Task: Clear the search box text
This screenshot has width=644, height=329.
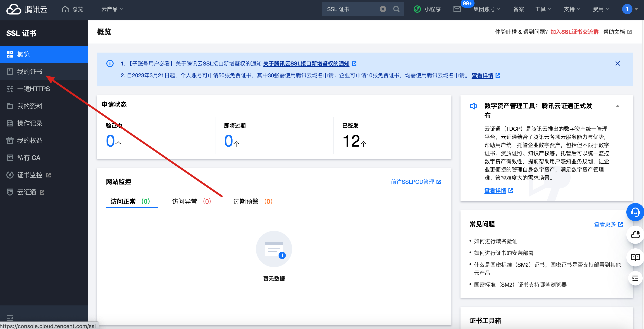Action: click(383, 9)
